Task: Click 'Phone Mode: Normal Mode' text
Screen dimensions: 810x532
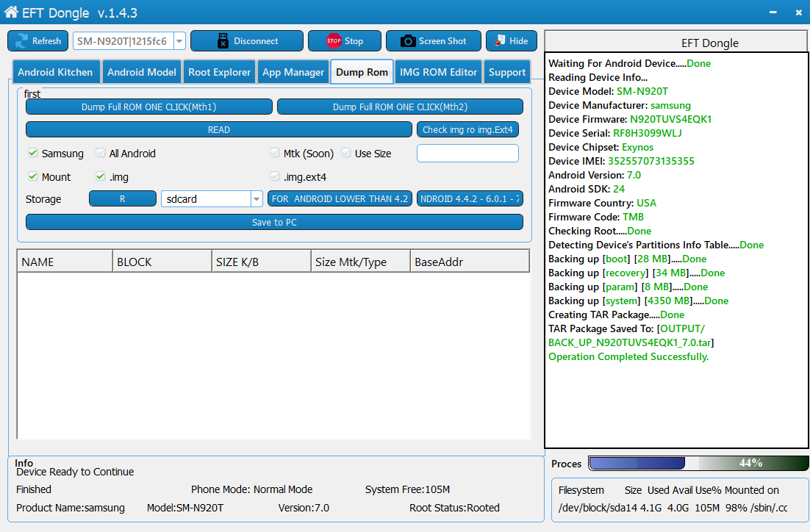Action: [251, 489]
